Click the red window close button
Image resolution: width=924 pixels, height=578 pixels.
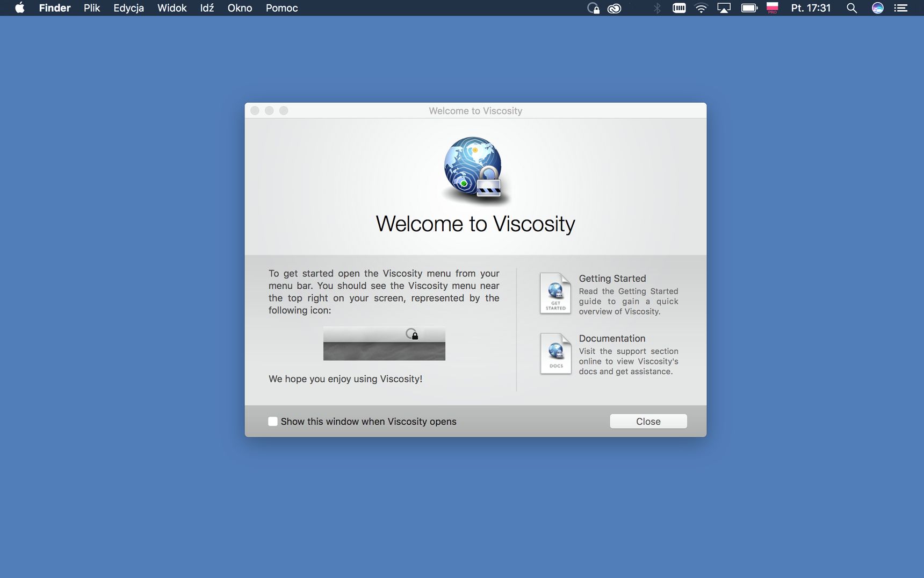pyautogui.click(x=255, y=111)
